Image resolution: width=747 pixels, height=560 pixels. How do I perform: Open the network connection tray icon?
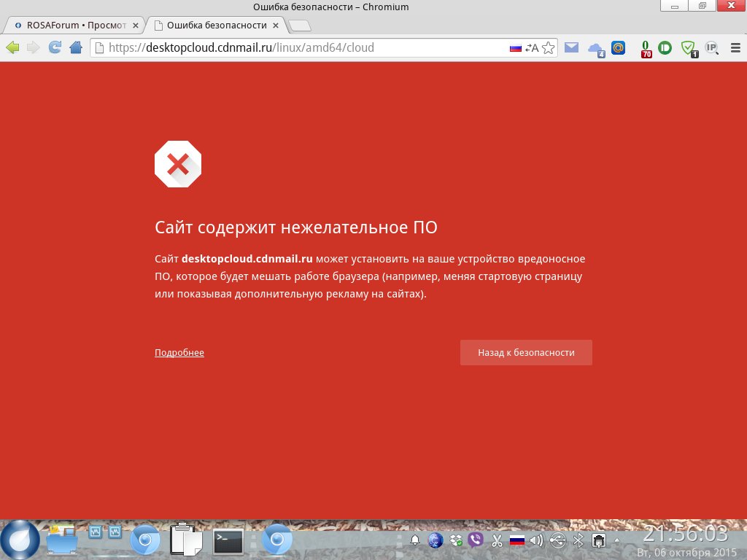click(599, 540)
